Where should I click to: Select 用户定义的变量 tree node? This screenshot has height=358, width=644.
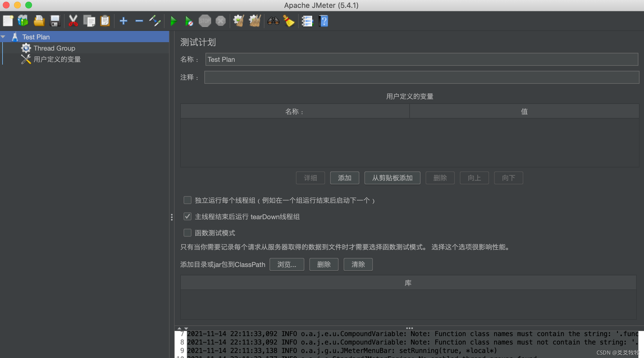(57, 60)
